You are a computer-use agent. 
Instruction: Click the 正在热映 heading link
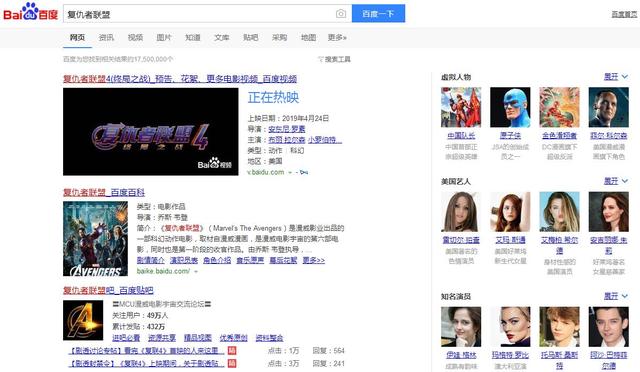(x=273, y=97)
